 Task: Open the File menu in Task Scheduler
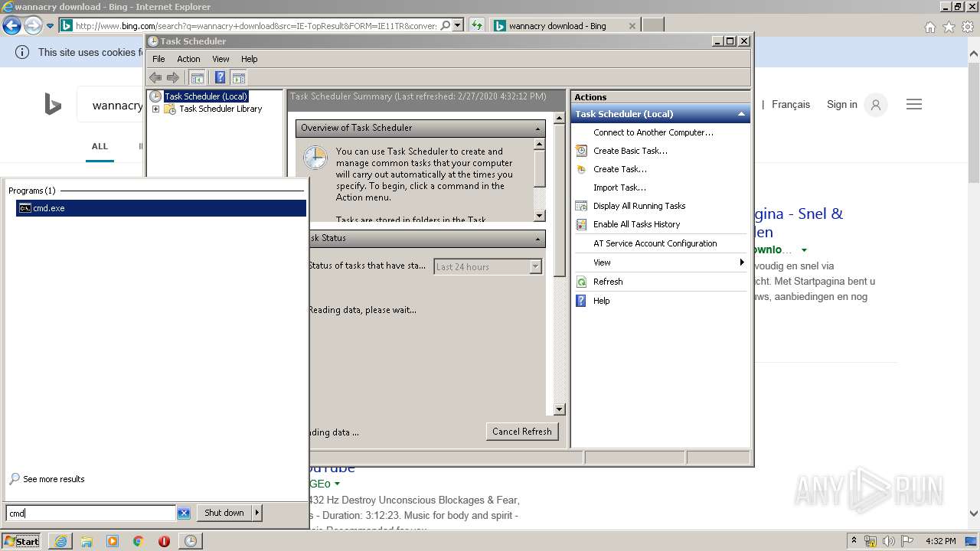click(x=158, y=59)
